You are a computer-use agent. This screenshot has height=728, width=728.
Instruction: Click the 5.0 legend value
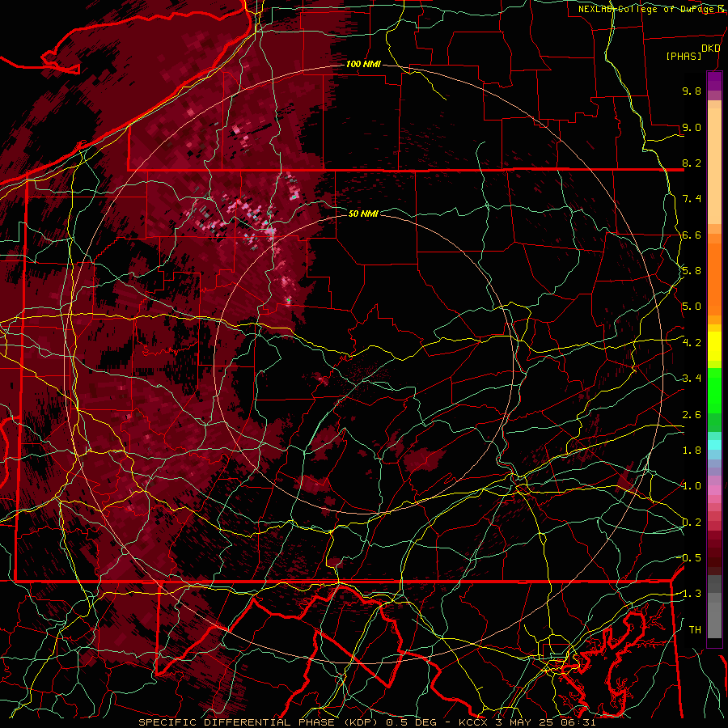pyautogui.click(x=692, y=307)
